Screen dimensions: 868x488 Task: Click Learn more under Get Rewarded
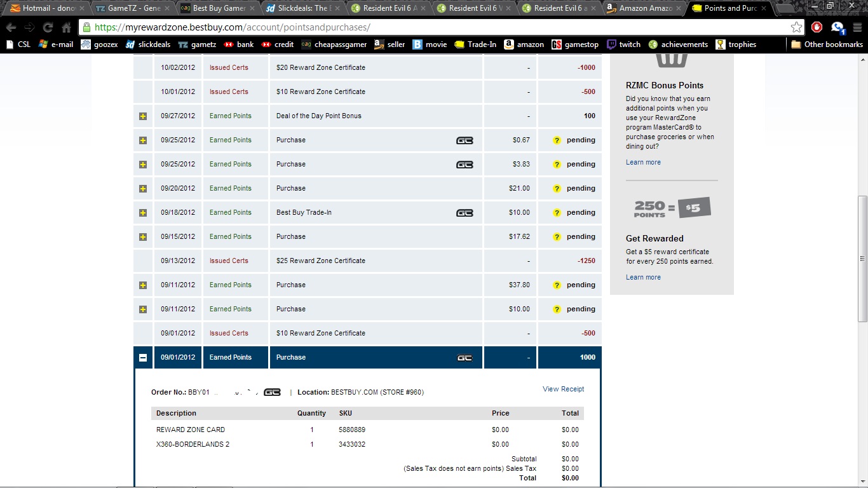(x=643, y=277)
